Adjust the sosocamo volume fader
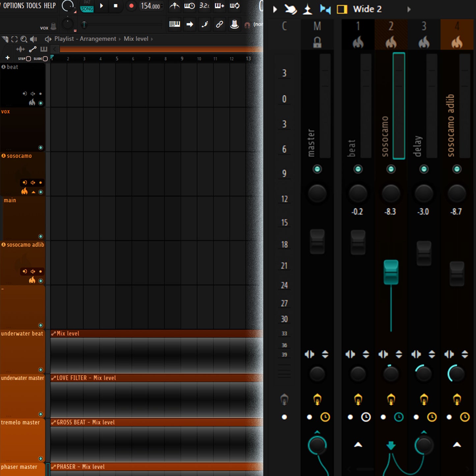Image resolution: width=476 pixels, height=476 pixels. (391, 272)
